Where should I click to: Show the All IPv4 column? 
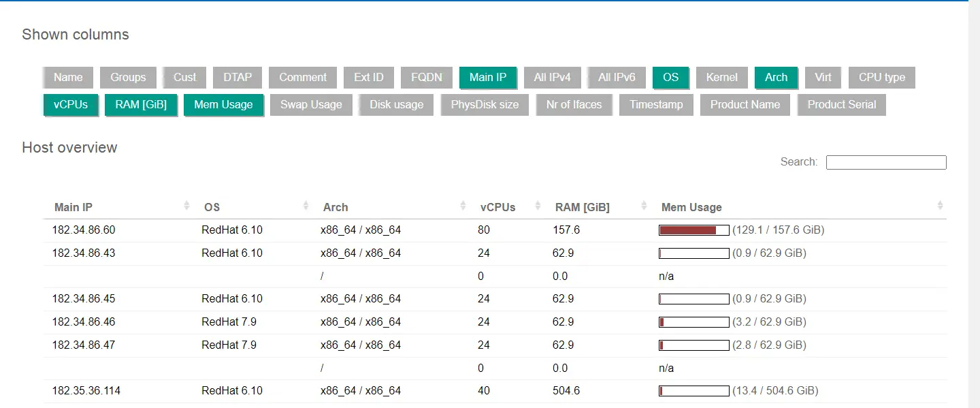coord(553,78)
